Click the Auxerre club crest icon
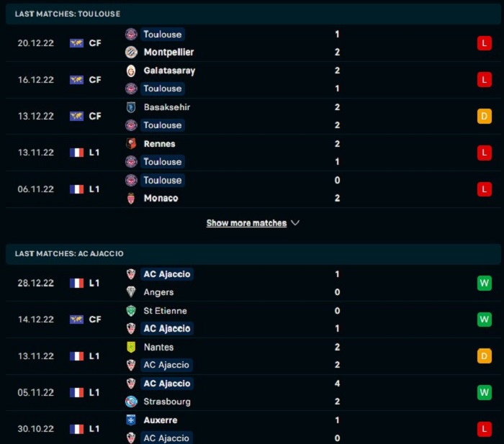 coord(131,420)
